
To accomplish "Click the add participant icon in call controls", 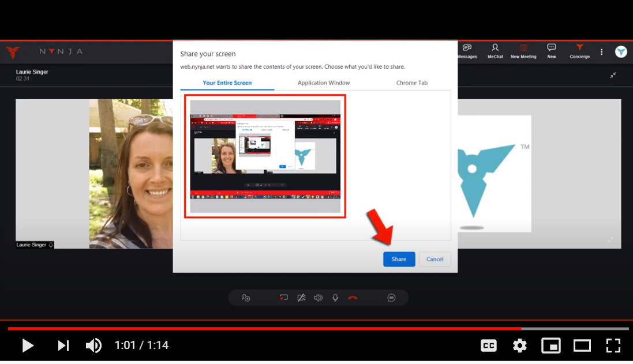I will [x=246, y=298].
